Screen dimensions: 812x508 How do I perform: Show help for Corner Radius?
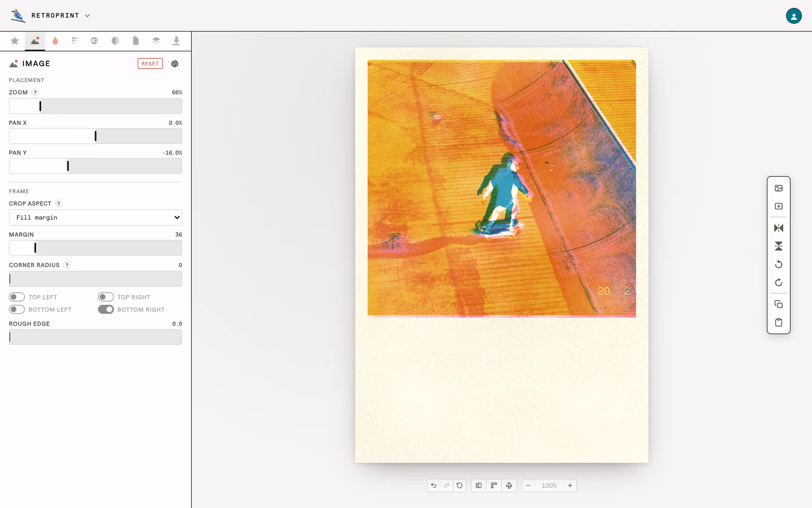[67, 265]
